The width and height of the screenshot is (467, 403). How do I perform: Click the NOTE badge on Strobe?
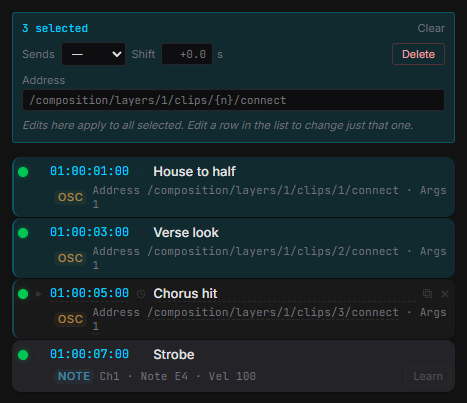74,376
